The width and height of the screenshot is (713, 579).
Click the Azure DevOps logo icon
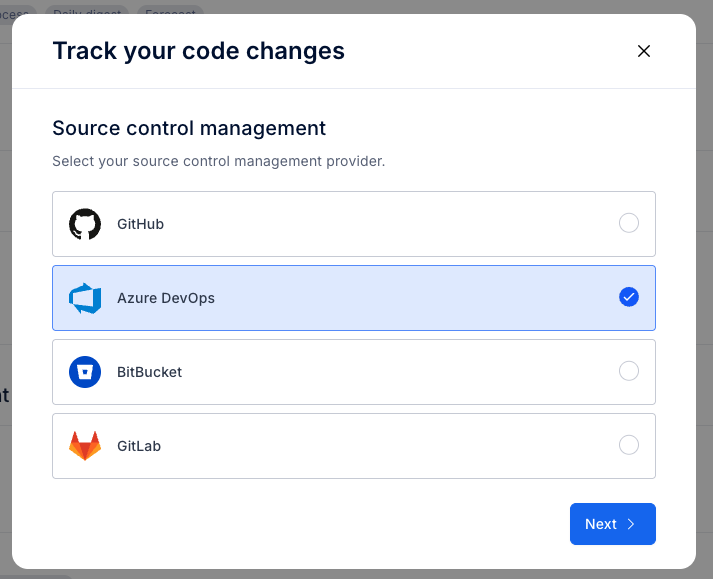85,298
